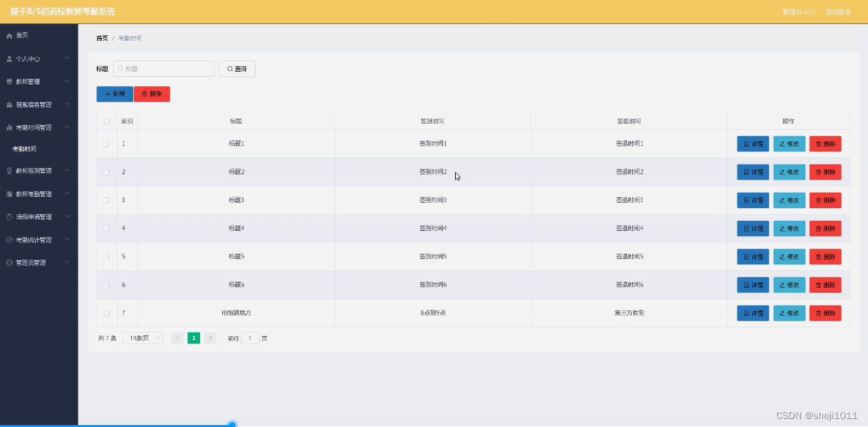The width and height of the screenshot is (868, 427).
Task: Open the 10条/页 page size dropdown
Action: click(142, 338)
